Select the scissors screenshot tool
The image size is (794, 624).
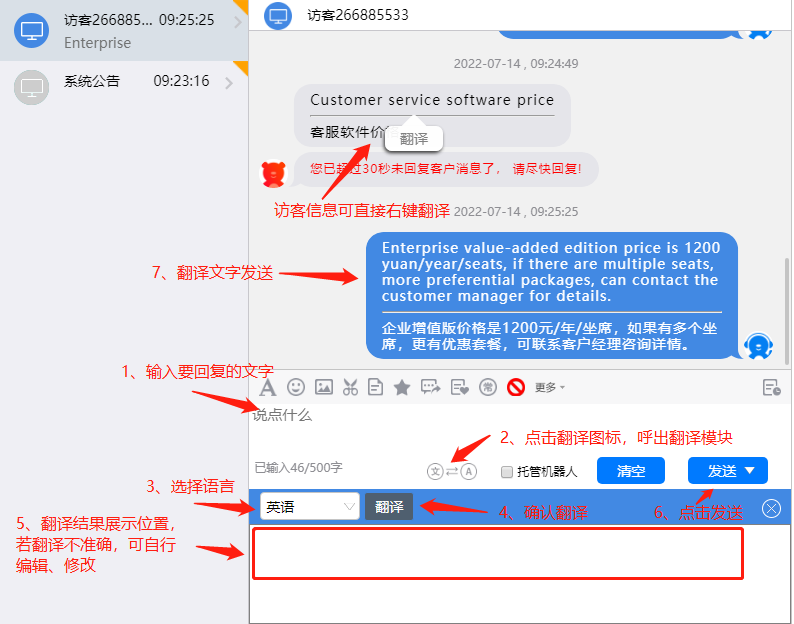350,387
